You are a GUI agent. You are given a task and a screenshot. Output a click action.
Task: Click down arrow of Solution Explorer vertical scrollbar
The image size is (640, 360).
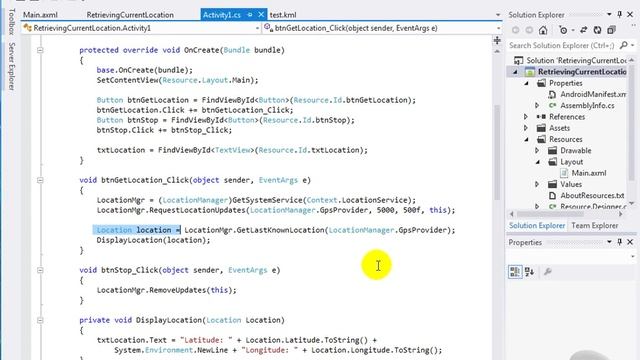(x=631, y=203)
